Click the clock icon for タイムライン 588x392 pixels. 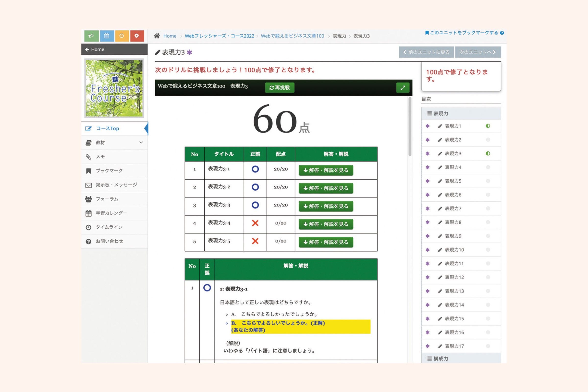click(x=88, y=227)
